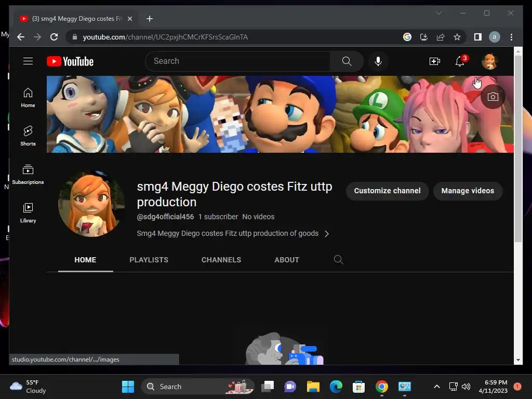The height and width of the screenshot is (399, 532).
Task: Click the Customize channel button
Action: (x=387, y=191)
